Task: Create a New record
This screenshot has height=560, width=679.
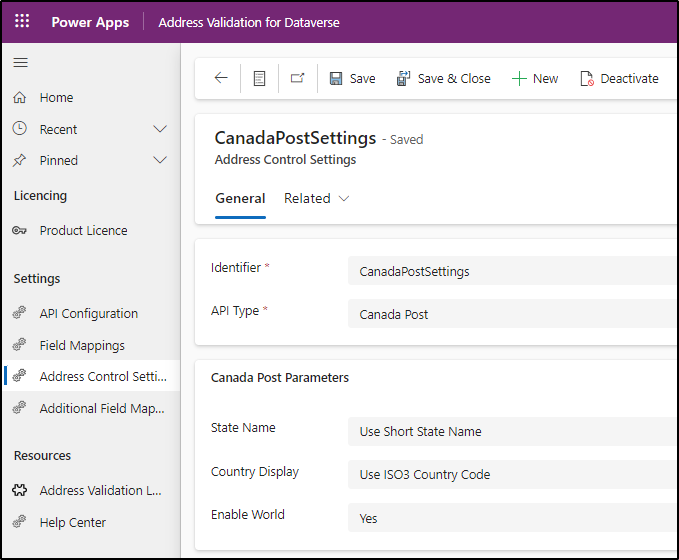Action: [x=535, y=78]
